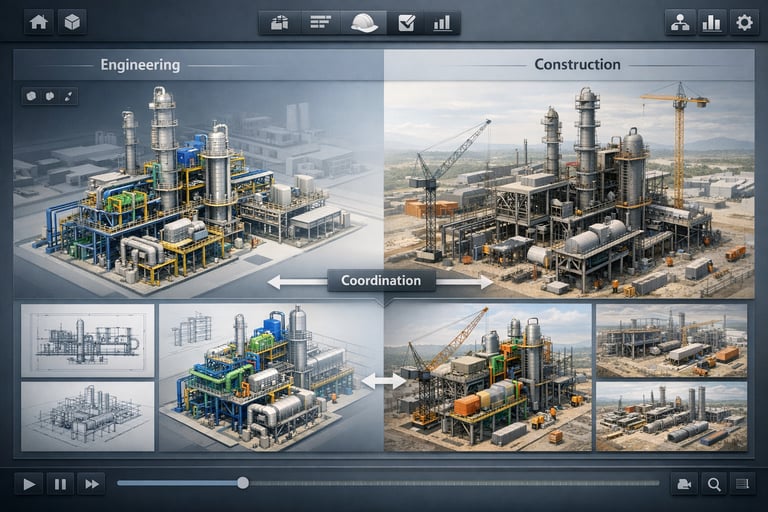Click the unplayed part of the timeline track

(x=454, y=483)
